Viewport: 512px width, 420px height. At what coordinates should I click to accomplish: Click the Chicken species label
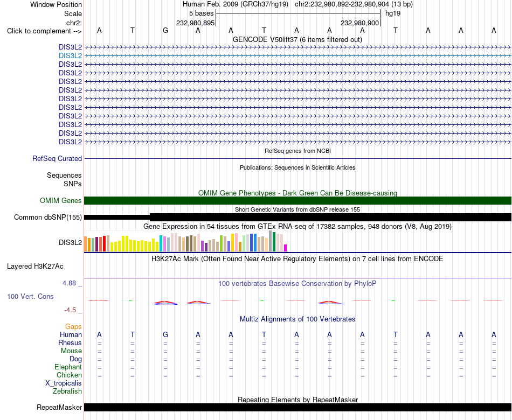click(69, 375)
